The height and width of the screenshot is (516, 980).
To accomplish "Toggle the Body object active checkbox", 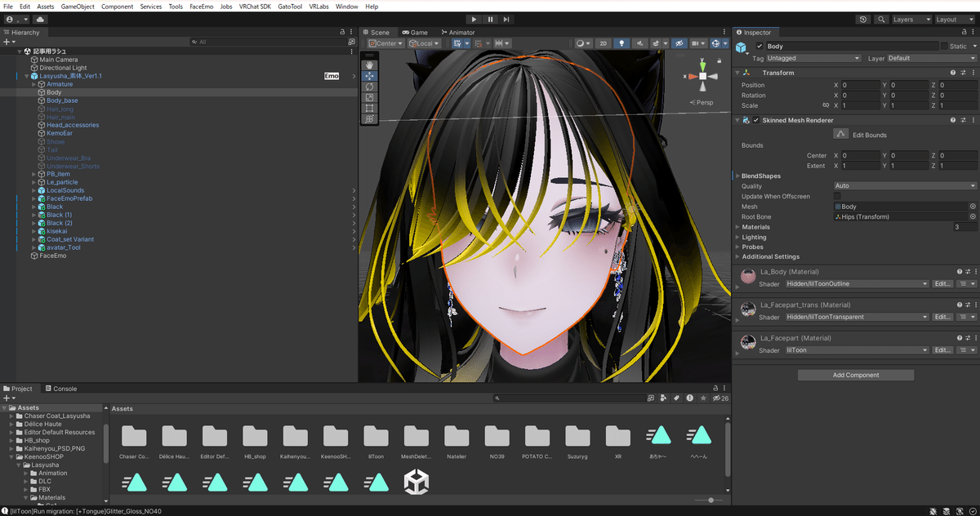I will pyautogui.click(x=759, y=47).
